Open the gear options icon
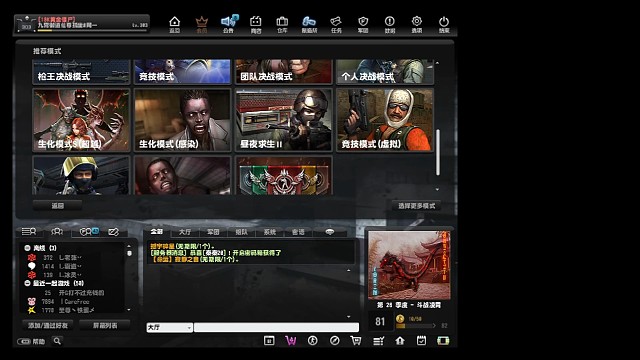Image resolution: width=640 pixels, height=360 pixels. [417, 24]
